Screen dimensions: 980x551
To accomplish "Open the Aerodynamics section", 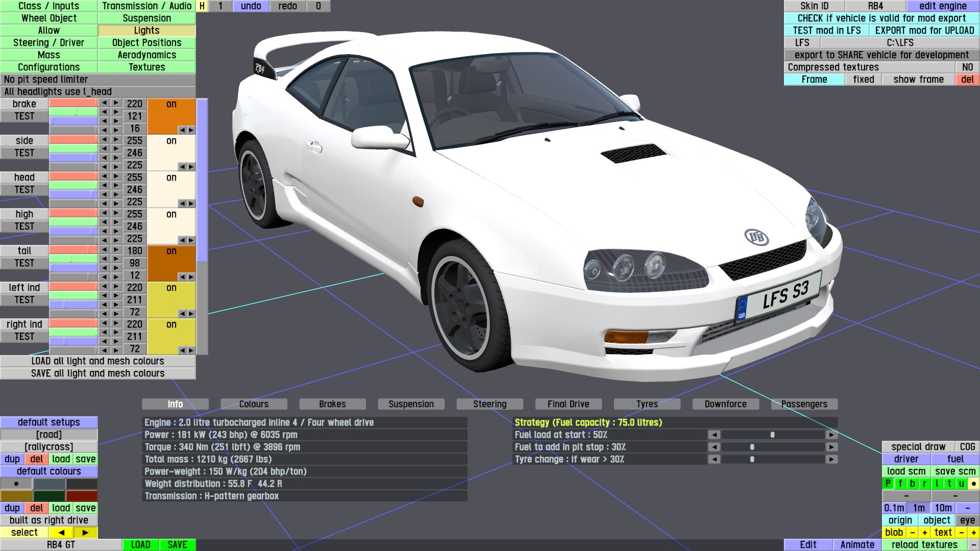I will [146, 55].
